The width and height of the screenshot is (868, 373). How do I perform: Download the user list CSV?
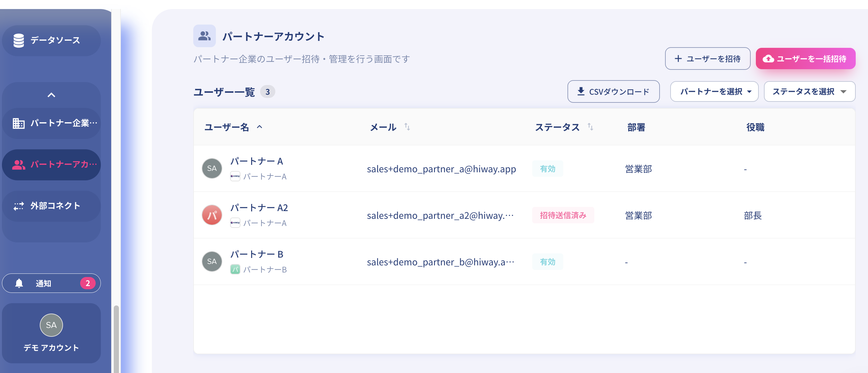click(613, 92)
